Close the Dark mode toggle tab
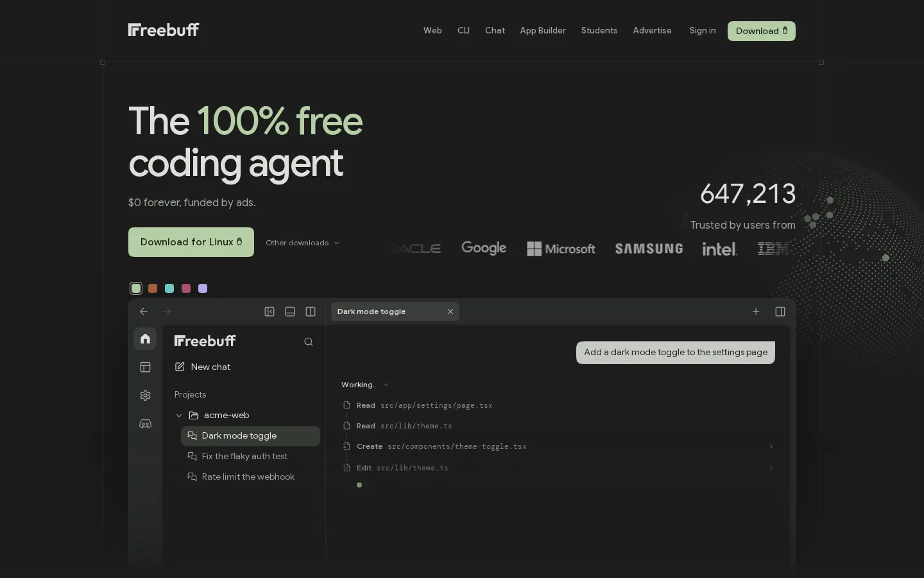924x578 pixels. coord(450,311)
